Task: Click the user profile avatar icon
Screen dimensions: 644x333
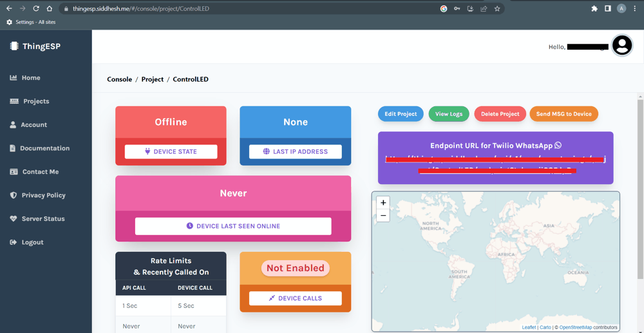Action: pyautogui.click(x=622, y=46)
